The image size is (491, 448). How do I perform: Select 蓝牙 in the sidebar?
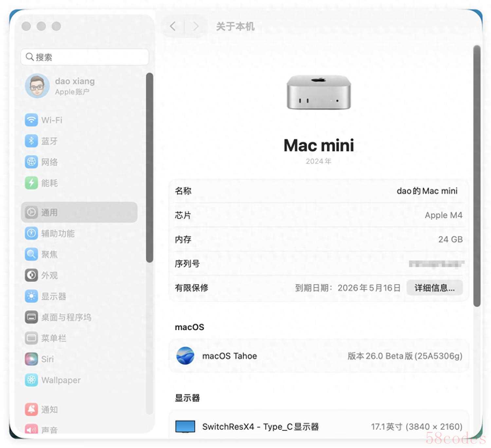(49, 141)
